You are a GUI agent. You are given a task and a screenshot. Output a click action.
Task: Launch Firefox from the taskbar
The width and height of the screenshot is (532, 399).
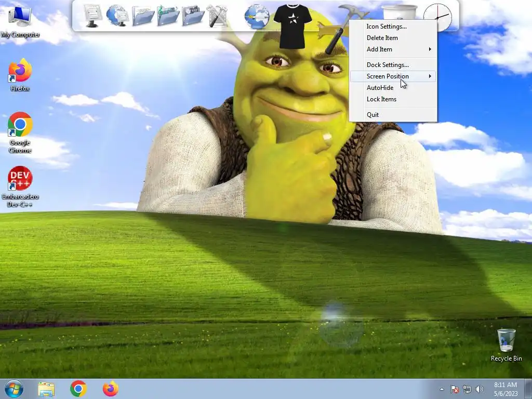[x=111, y=389]
